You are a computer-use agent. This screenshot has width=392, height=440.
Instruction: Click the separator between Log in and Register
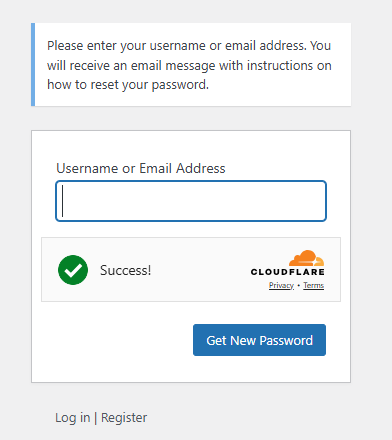(96, 418)
